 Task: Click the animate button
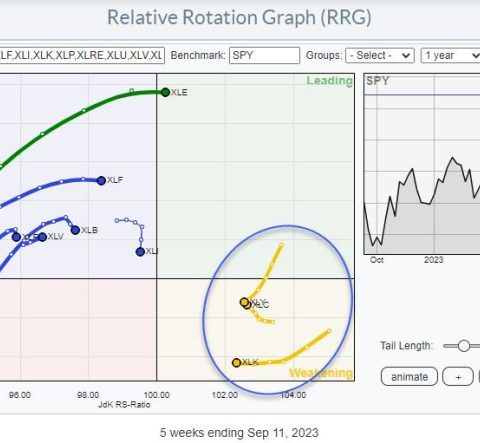[x=409, y=377]
